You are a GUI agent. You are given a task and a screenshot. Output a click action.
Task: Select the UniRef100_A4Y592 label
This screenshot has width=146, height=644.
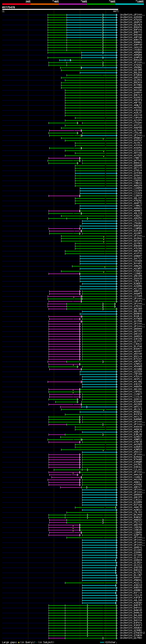131,108
